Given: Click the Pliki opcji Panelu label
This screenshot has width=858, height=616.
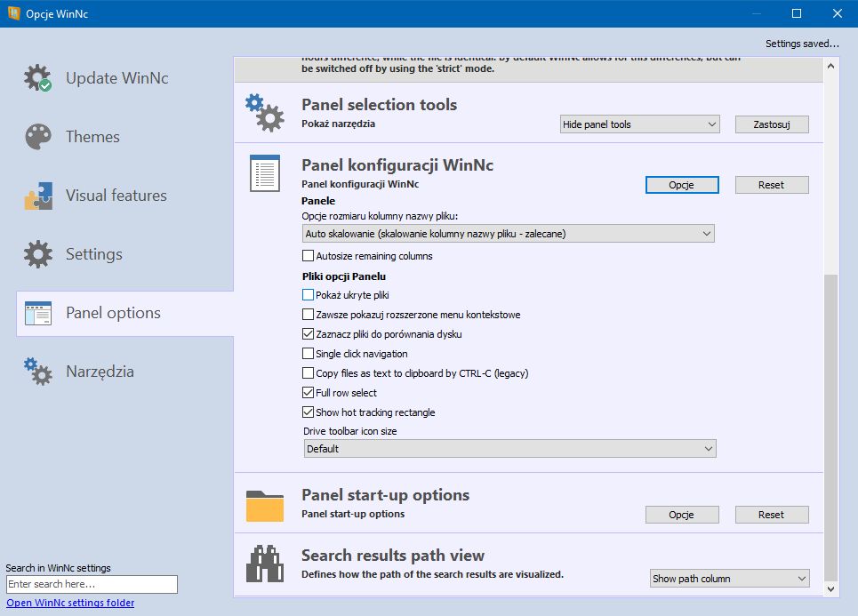Looking at the screenshot, I should [343, 276].
